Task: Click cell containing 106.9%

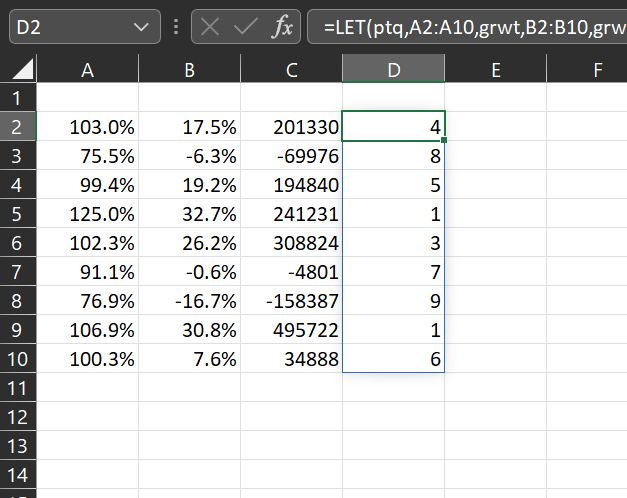Action: [88, 329]
